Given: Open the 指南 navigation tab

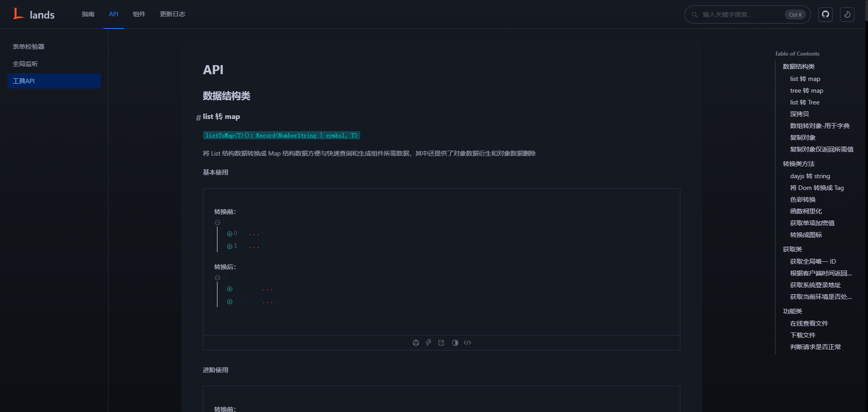Looking at the screenshot, I should pyautogui.click(x=88, y=14).
